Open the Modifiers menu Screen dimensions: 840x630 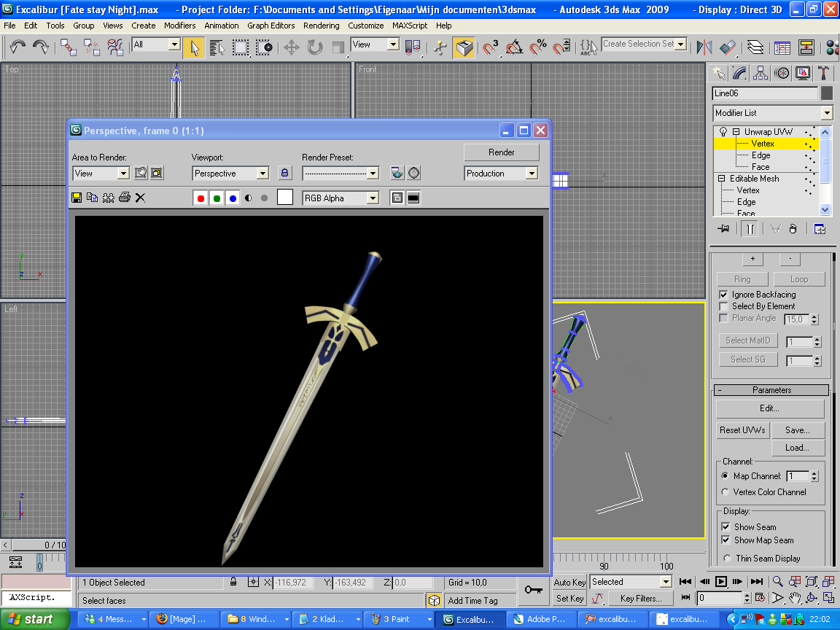[x=179, y=26]
